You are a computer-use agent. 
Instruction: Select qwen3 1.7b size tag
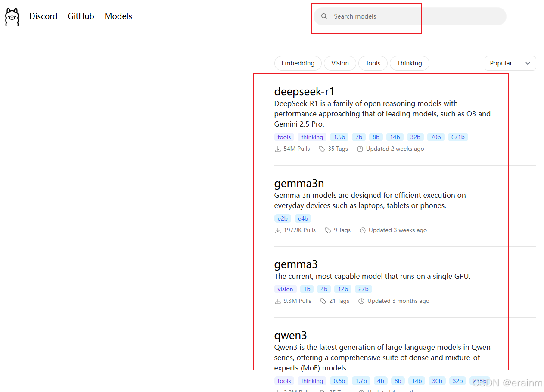pos(361,381)
